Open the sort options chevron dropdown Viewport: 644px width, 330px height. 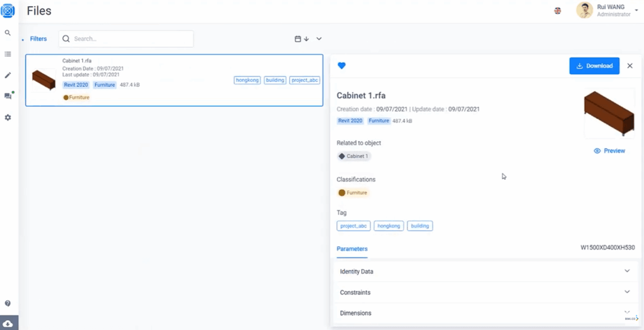click(319, 39)
